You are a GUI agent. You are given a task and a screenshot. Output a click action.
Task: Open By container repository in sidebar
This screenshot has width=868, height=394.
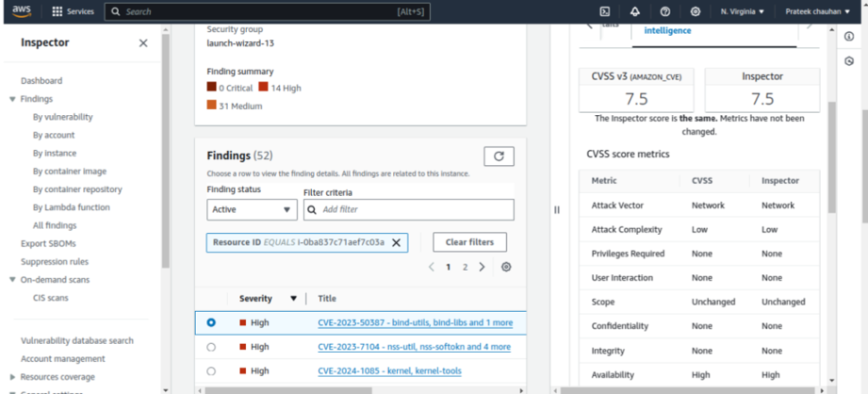77,189
